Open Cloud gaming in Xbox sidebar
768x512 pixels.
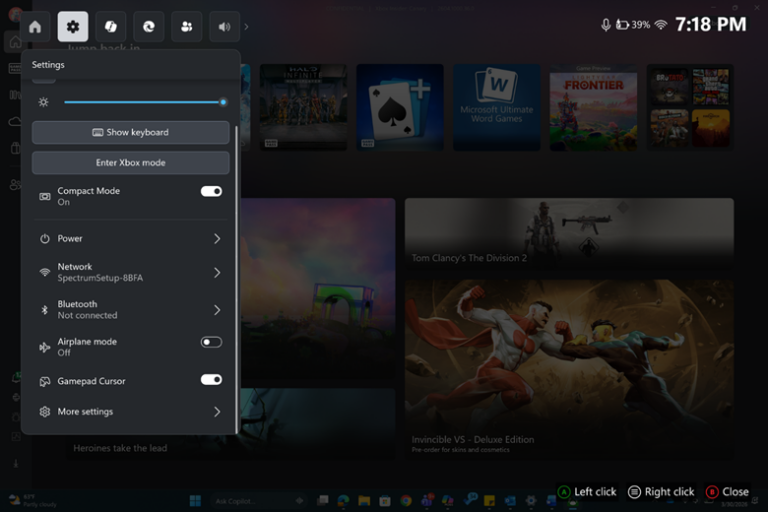point(15,121)
